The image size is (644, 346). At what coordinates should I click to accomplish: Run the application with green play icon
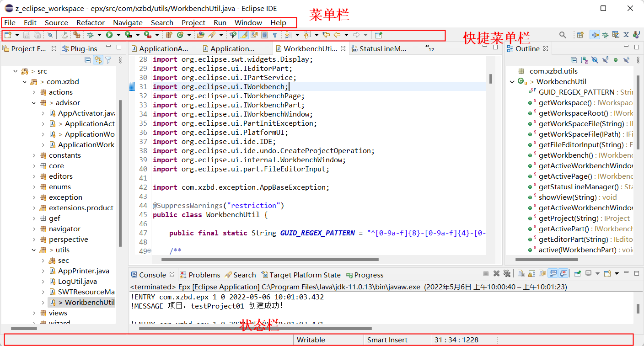tap(109, 35)
